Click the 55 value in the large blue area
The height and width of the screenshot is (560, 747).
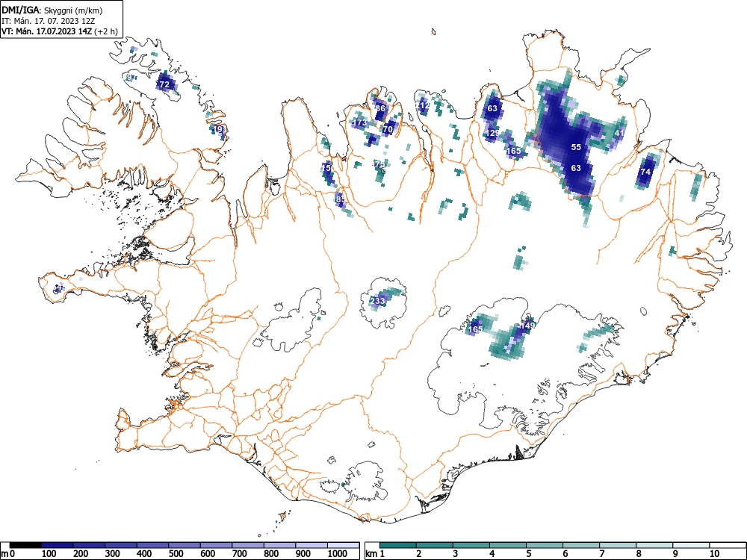pyautogui.click(x=576, y=147)
